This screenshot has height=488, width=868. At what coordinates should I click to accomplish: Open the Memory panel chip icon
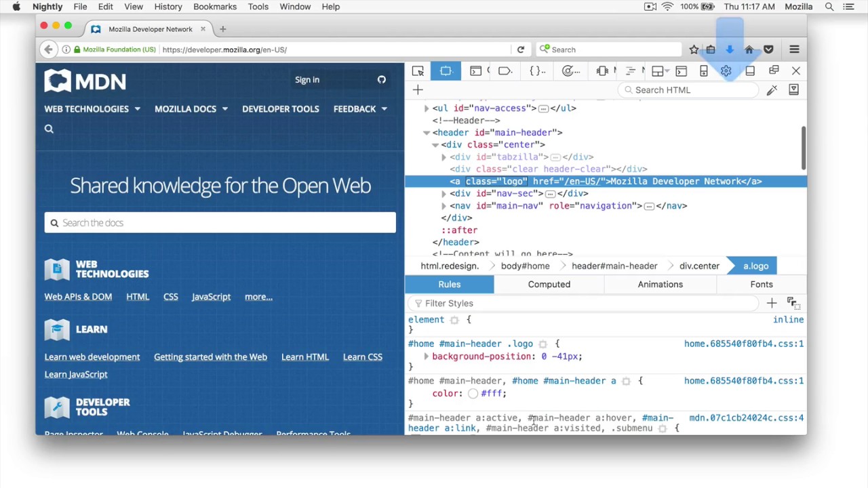coord(602,71)
